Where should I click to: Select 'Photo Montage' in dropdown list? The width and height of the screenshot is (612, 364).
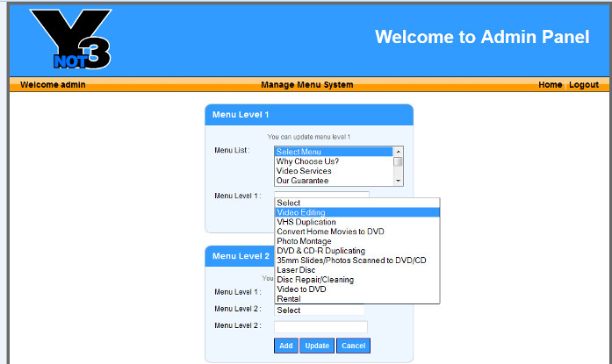pyautogui.click(x=305, y=241)
